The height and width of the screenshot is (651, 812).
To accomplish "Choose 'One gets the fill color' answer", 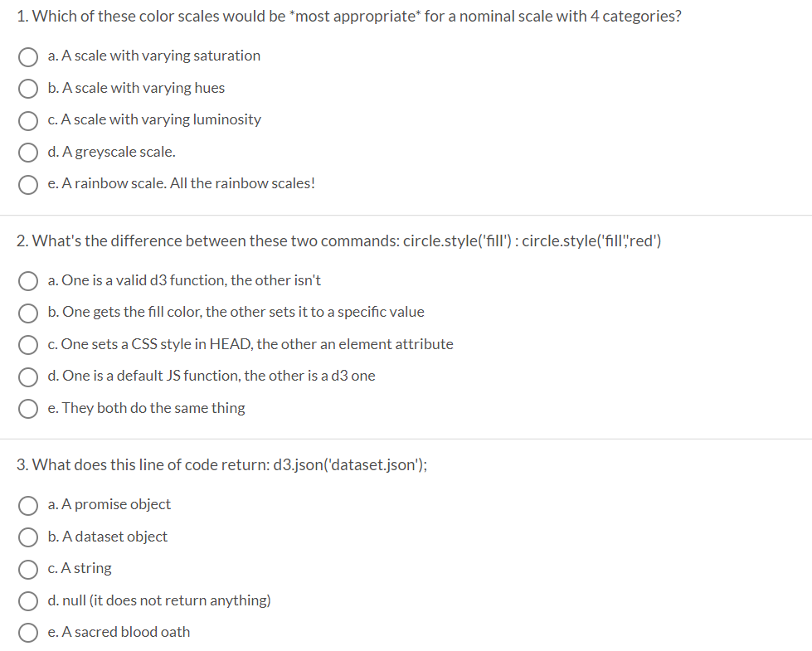I will tap(28, 313).
